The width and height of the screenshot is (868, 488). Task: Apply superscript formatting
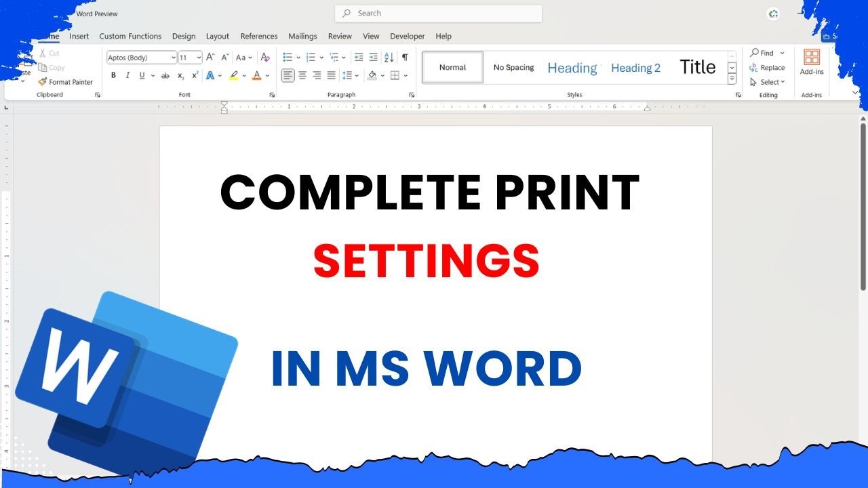[195, 76]
